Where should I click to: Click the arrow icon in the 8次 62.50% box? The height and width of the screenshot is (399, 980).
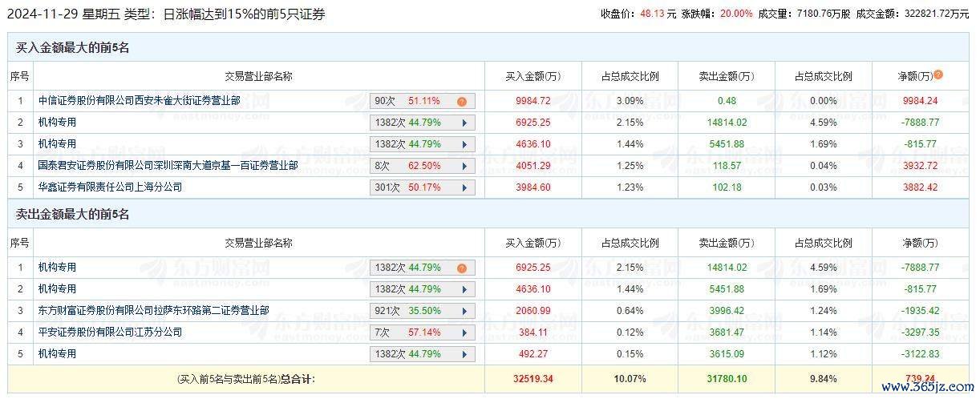pyautogui.click(x=464, y=166)
